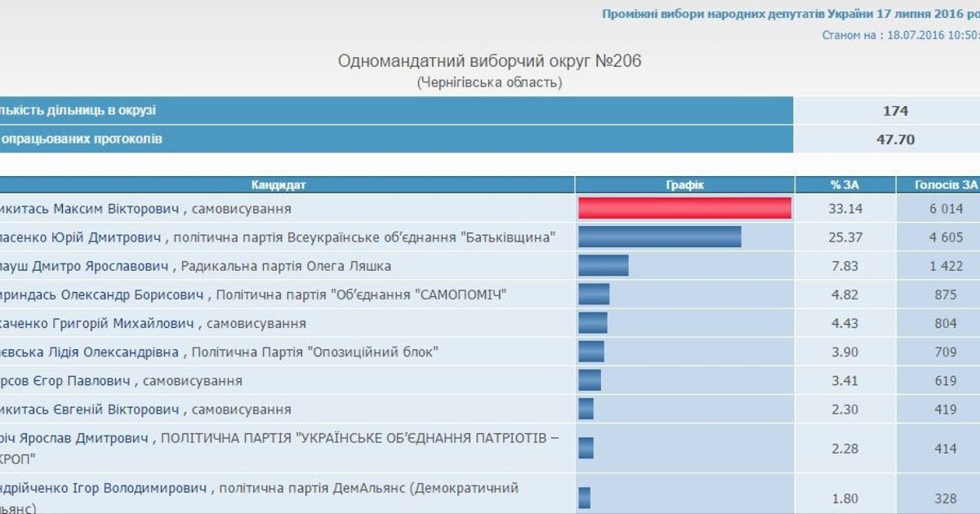Click the red bar for Максим Вікторович
Viewport: 980px width, 514px height.
coord(684,209)
